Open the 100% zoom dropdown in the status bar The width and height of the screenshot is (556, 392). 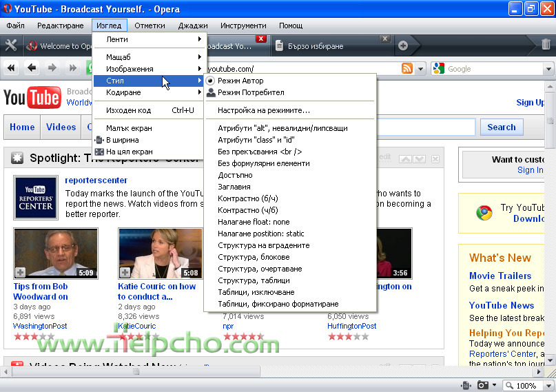pos(548,386)
